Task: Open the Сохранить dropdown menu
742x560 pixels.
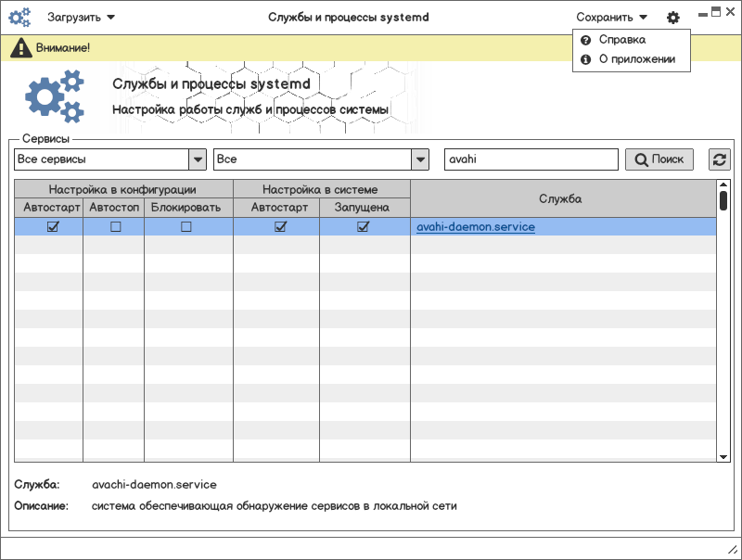Action: pos(611,17)
